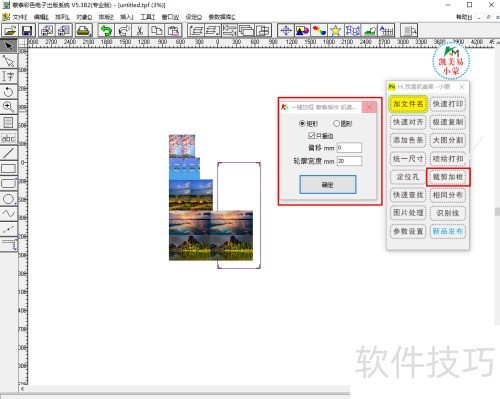Click the save floppy disk icon
Viewport: 500px width, 399px height.
(27, 31)
